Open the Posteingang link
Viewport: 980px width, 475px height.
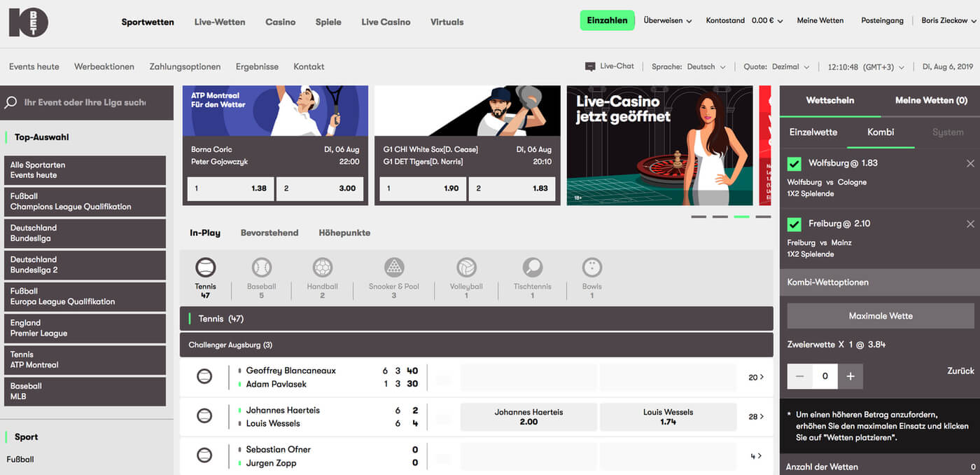tap(882, 21)
